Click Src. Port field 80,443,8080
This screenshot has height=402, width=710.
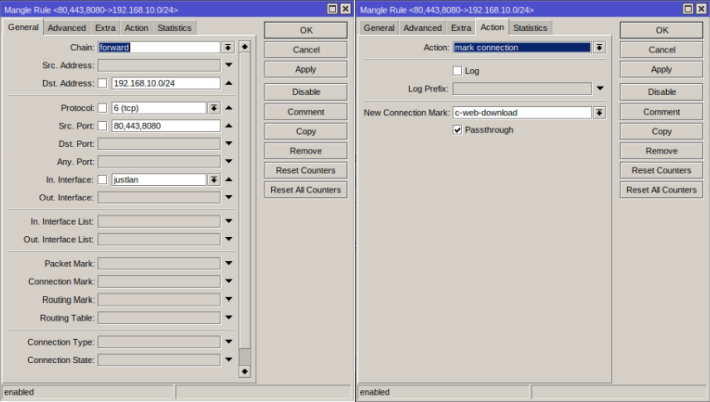166,126
